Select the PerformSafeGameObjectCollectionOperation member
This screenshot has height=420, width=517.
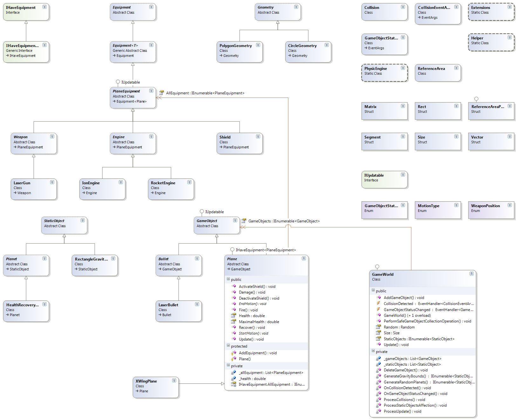427,321
